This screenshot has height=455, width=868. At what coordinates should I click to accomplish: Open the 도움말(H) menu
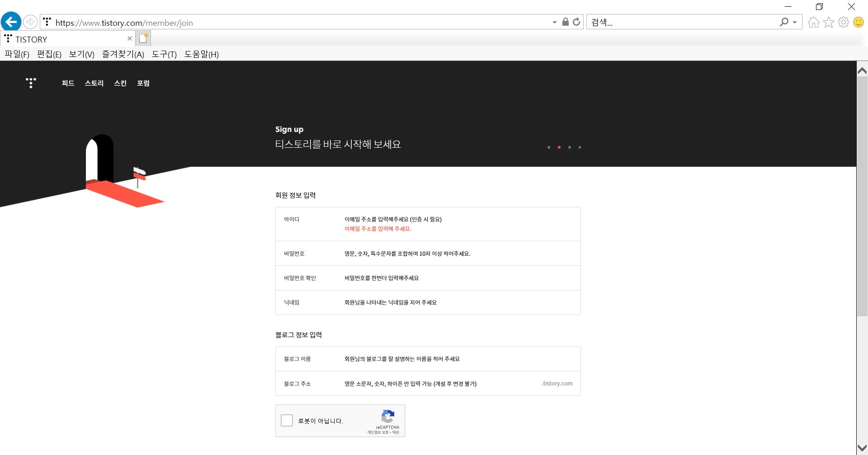pos(202,54)
